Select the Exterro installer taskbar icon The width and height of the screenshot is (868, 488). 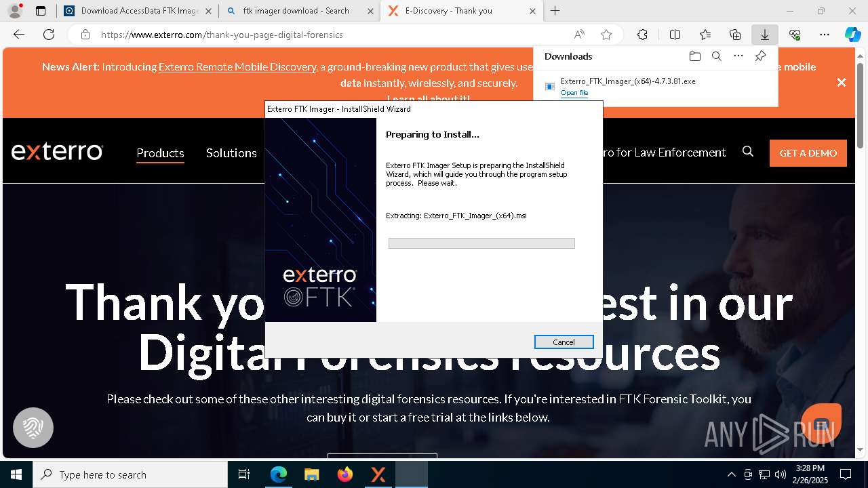coord(378,474)
